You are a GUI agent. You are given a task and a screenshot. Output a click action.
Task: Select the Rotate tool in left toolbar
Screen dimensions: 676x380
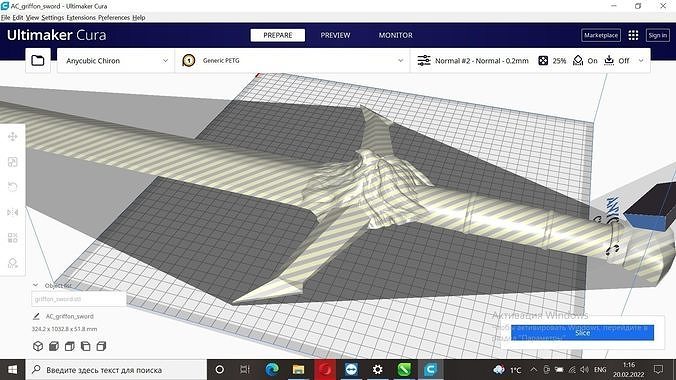coord(13,187)
